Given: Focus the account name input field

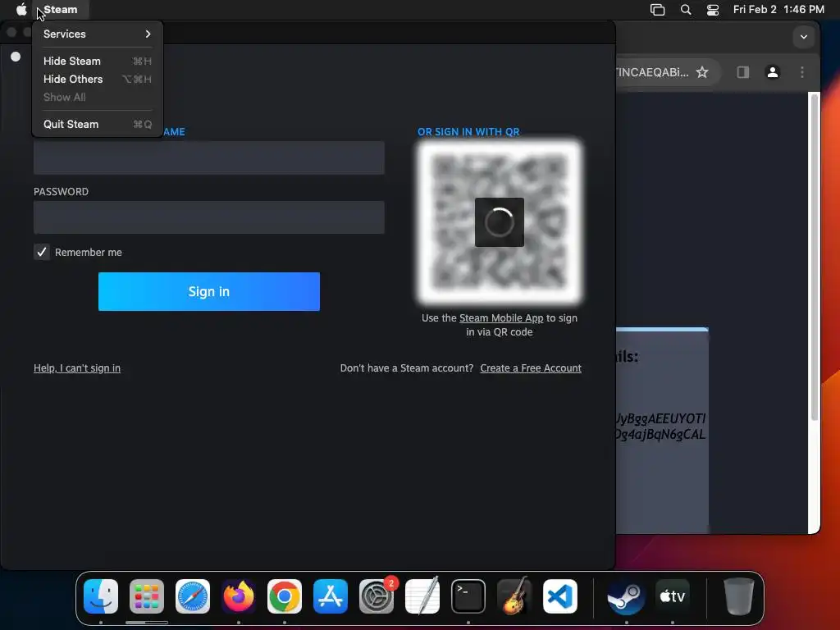Looking at the screenshot, I should coord(209,158).
